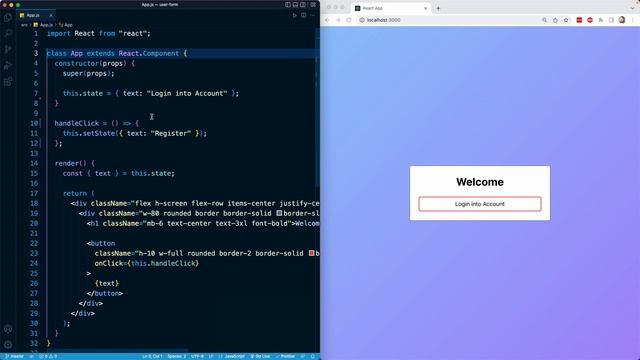Open the Explorer view in VS Code

pyautogui.click(x=8, y=17)
